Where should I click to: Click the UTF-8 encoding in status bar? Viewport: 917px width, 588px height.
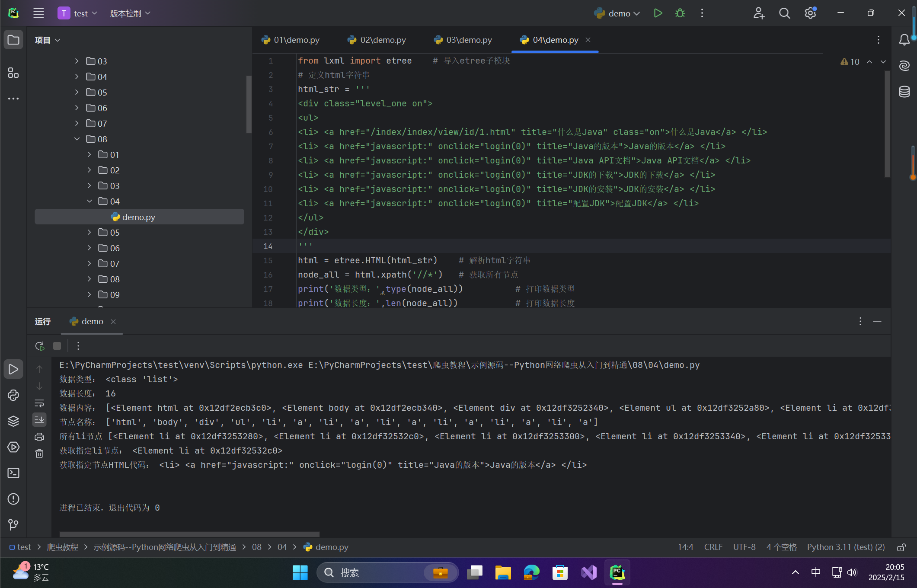(x=744, y=547)
